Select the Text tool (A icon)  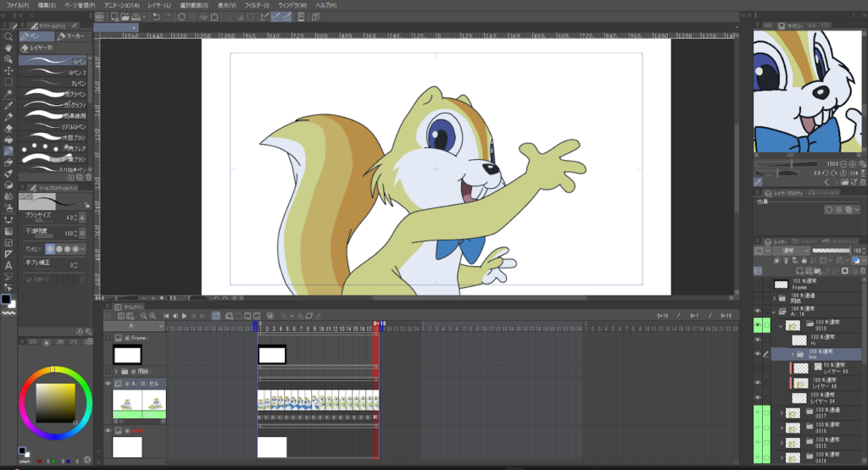(8, 265)
